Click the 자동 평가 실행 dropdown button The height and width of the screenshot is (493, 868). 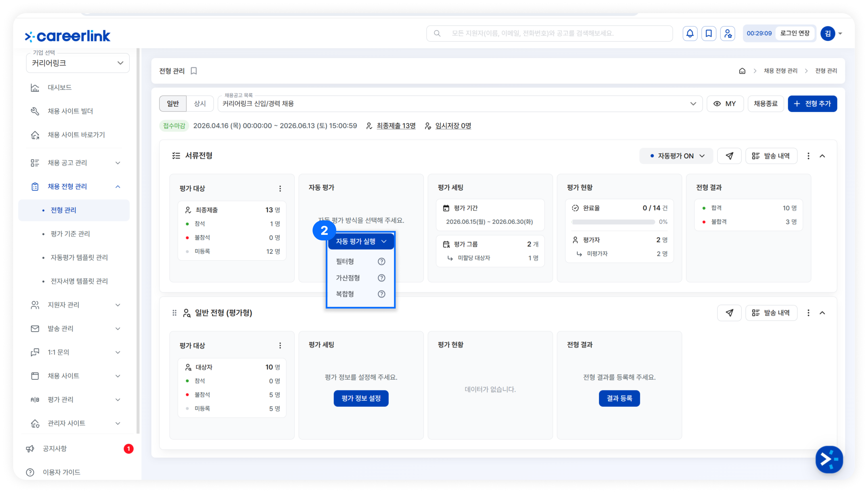point(361,241)
